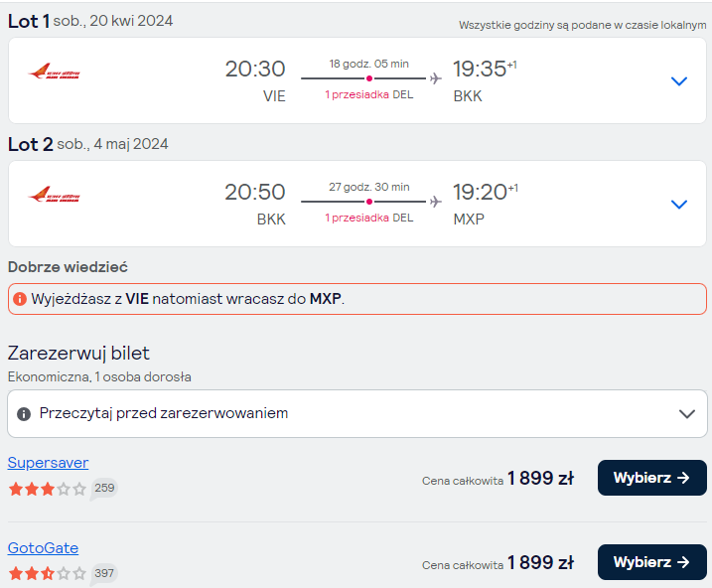Expand Lot 2 flight details chevron
The width and height of the screenshot is (712, 588).
coord(679,205)
